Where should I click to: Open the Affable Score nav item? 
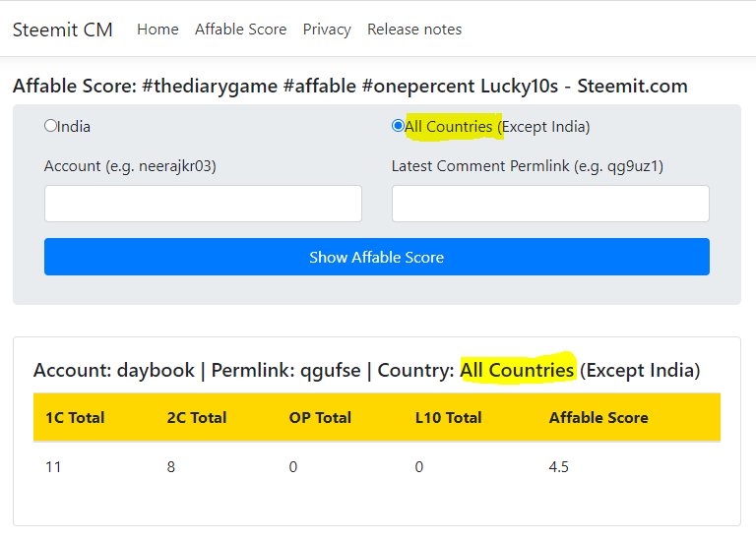240,30
